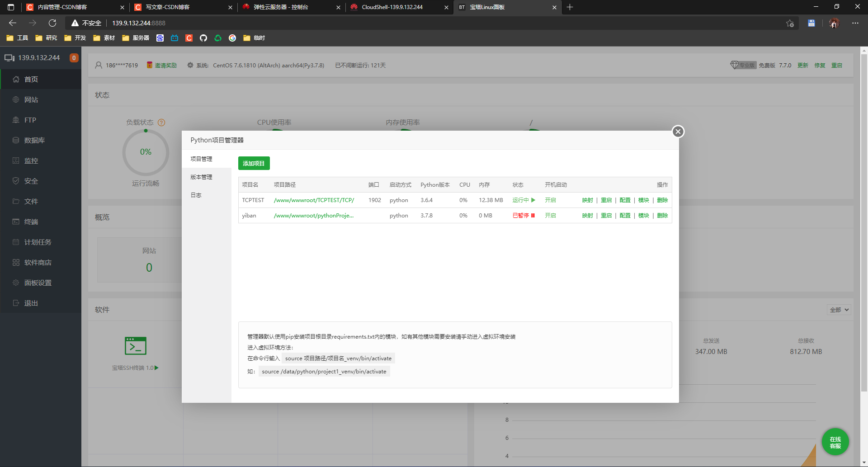Open 面板设置 in the sidebar
Viewport: 868px width, 467px height.
[41, 283]
